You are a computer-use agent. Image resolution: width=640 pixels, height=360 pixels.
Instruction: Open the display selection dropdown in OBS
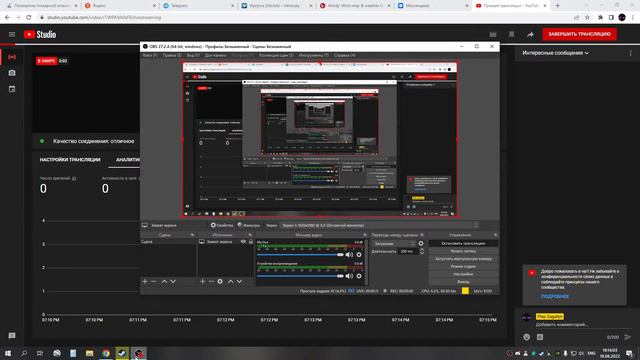tap(380, 225)
